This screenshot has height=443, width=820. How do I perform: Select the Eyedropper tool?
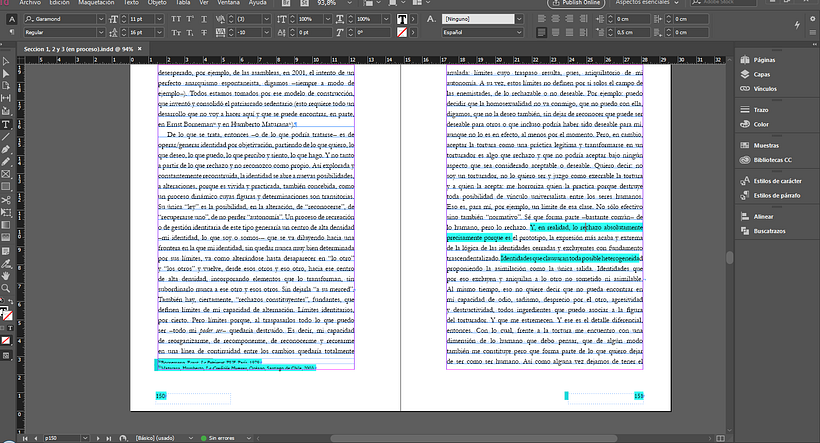(x=6, y=264)
